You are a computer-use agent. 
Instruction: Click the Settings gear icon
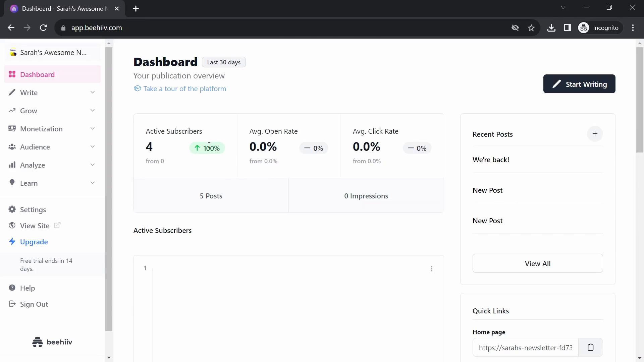tap(12, 209)
